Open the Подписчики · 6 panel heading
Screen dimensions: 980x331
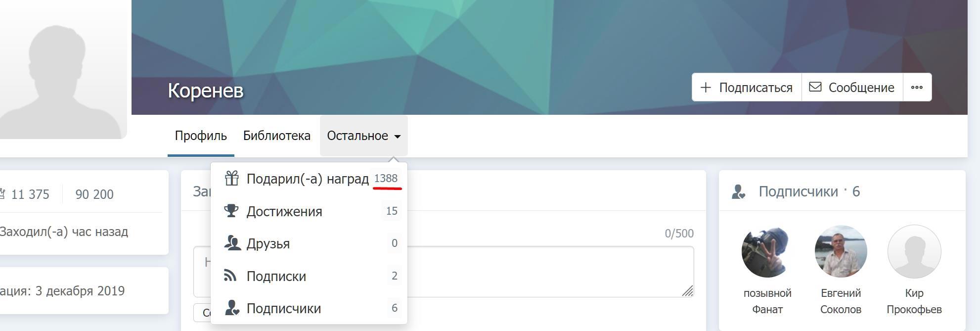[x=809, y=191]
